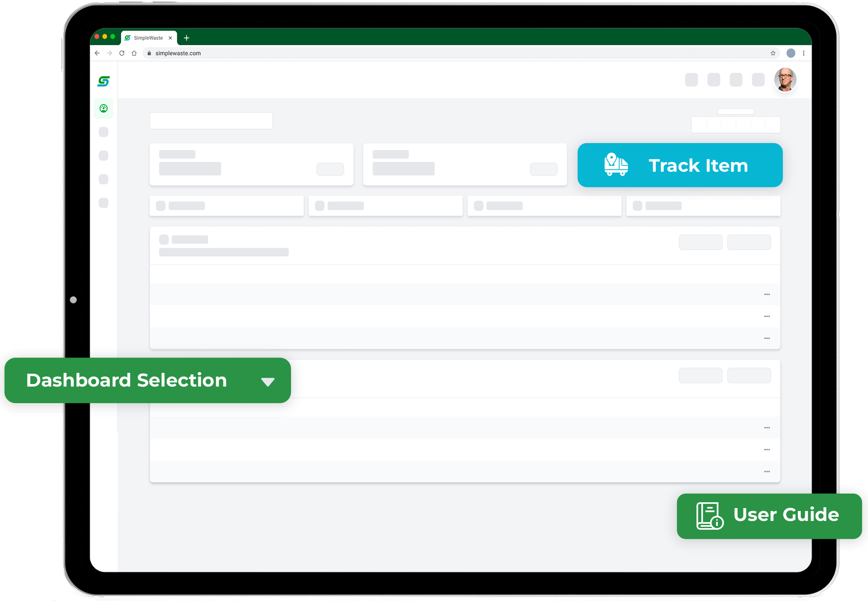Screen dimensions: 868x601
Task: Click the search or title input field
Action: pyautogui.click(x=213, y=119)
